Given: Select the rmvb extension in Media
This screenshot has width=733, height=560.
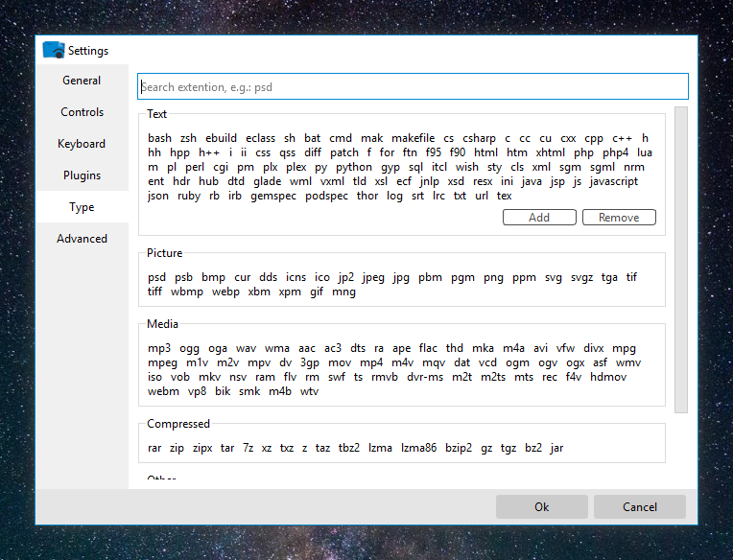Looking at the screenshot, I should point(385,378).
